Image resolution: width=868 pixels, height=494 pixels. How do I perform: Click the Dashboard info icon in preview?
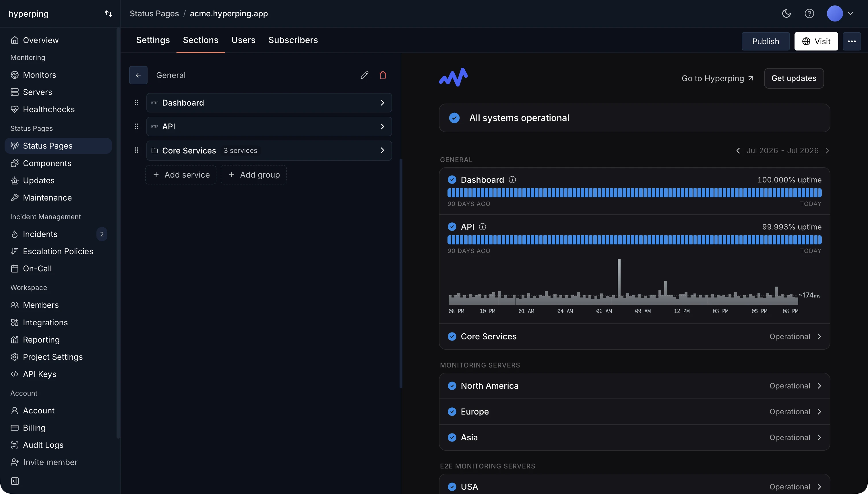[512, 180]
